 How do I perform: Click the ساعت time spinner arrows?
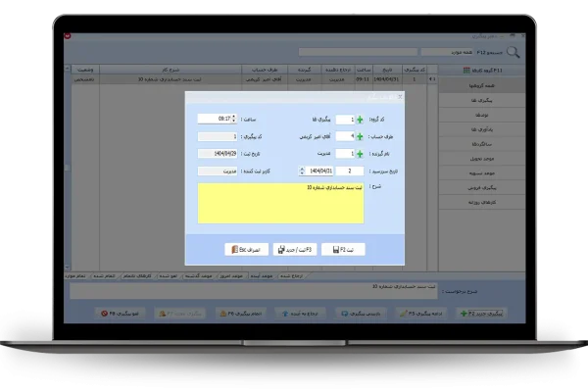pyautogui.click(x=233, y=119)
